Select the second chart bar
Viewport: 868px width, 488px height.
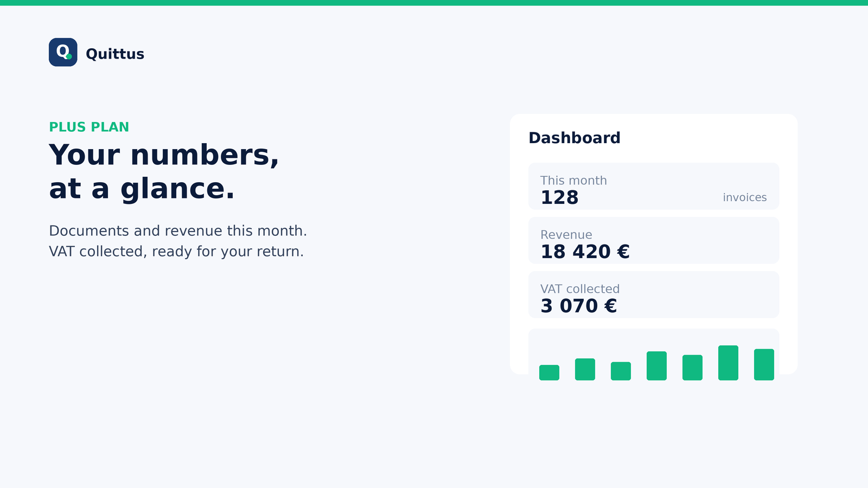585,369
